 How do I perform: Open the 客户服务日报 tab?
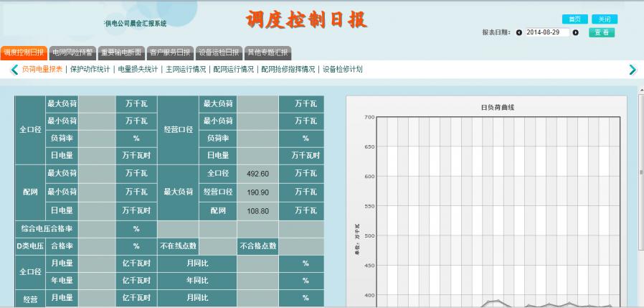click(x=170, y=52)
